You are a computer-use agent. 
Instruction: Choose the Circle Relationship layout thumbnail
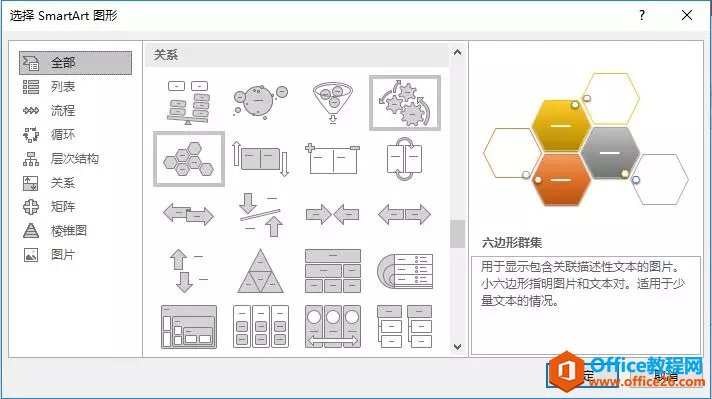[x=260, y=103]
